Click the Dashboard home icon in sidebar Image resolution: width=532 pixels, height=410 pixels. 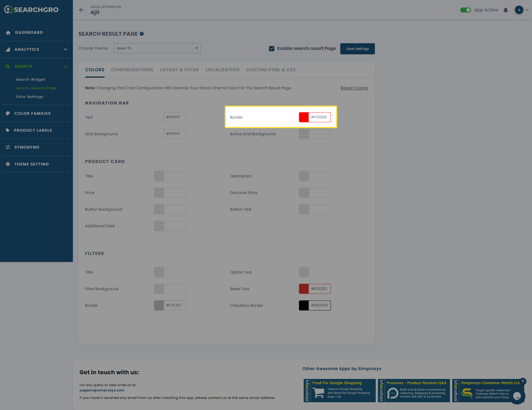click(8, 33)
